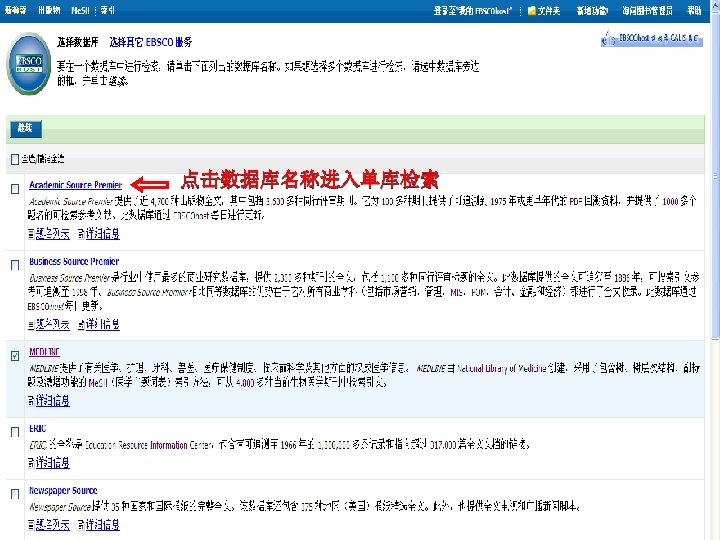Check the Newspaper Source checkbox
The image size is (720, 540).
(x=15, y=494)
